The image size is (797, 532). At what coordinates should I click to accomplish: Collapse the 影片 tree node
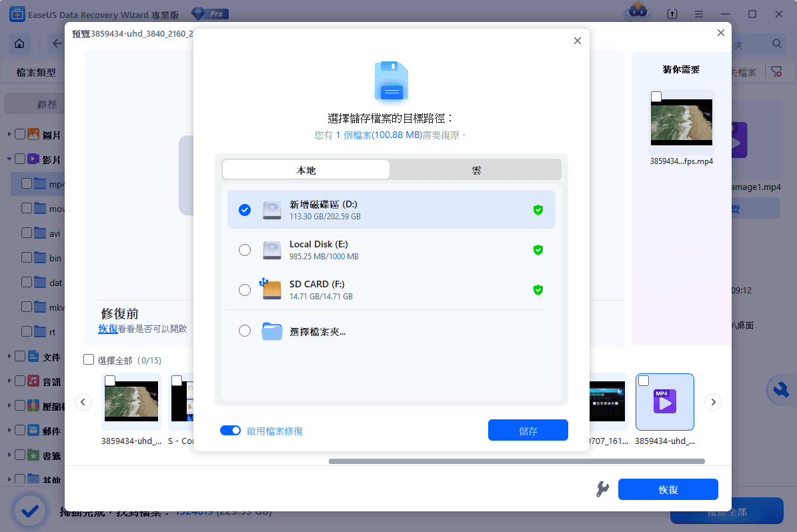9,159
